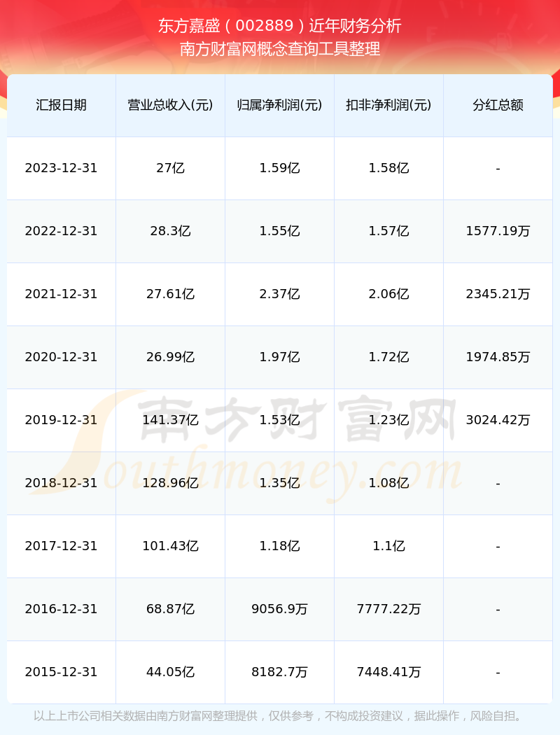Select the date cell 2015-12-31
The height and width of the screenshot is (735, 560).
[61, 672]
